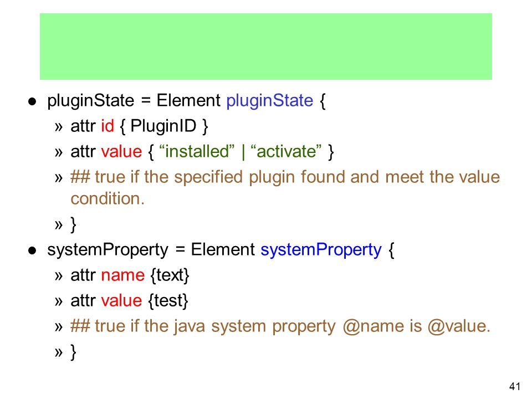Click the {test} type after value
Viewport: 532px width, 399px height.
168,300
